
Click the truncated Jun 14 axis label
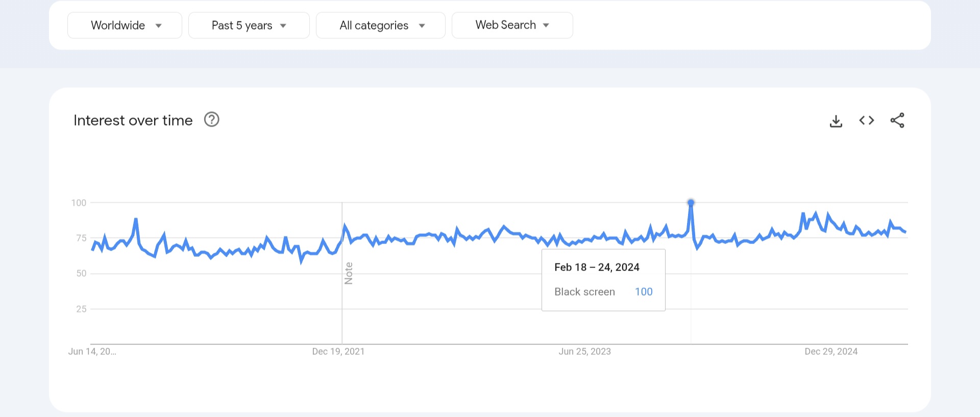(92, 352)
